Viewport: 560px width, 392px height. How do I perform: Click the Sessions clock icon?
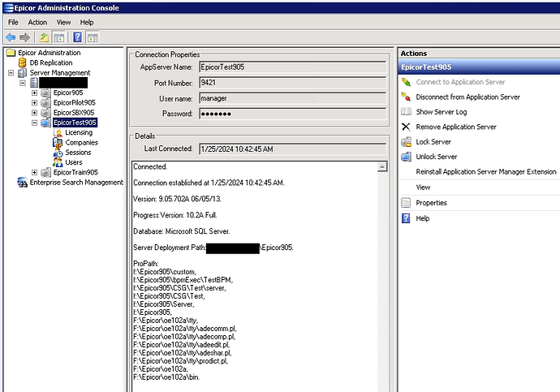tap(58, 153)
